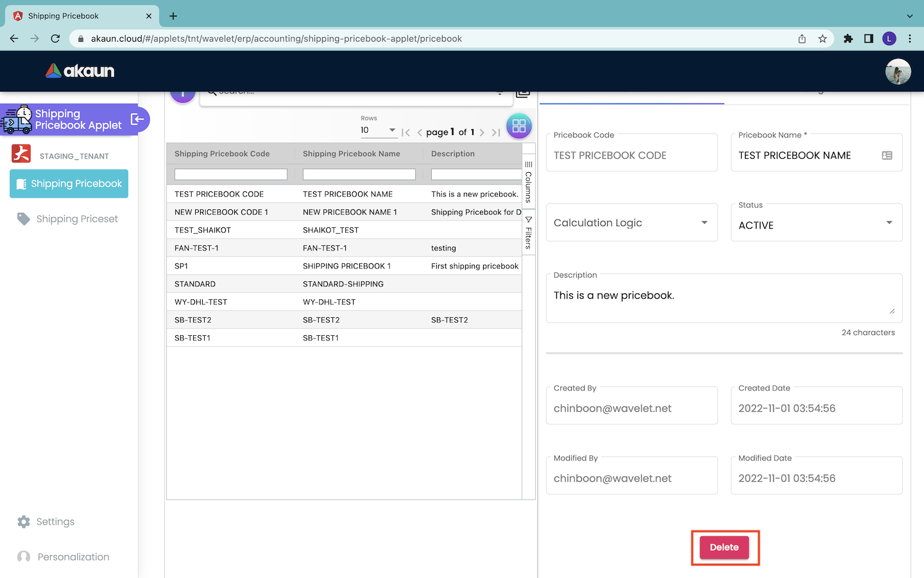Go to the last page of results
924x578 pixels.
[495, 132]
